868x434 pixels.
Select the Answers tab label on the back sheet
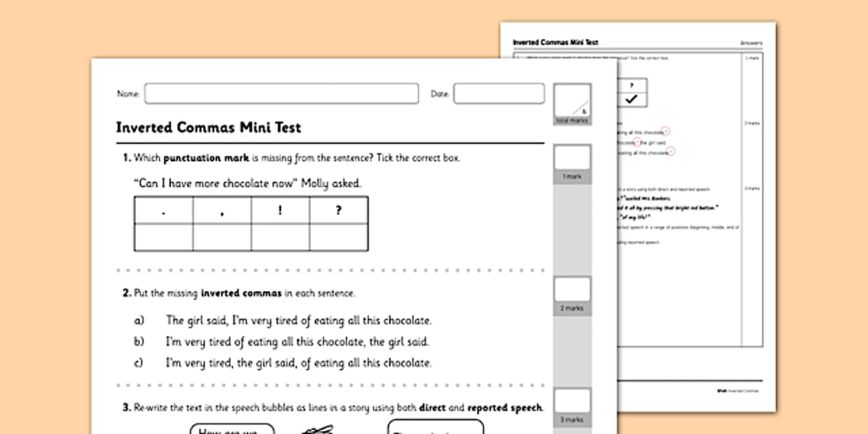click(x=752, y=42)
